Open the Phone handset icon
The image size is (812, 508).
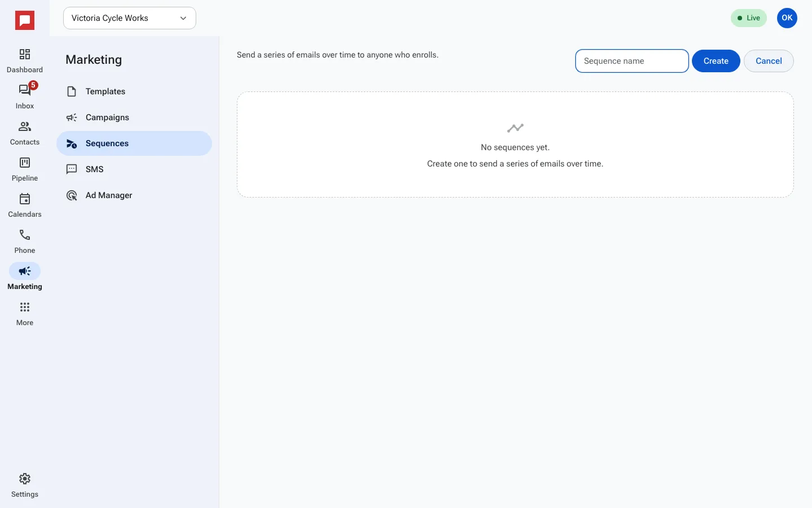[25, 235]
